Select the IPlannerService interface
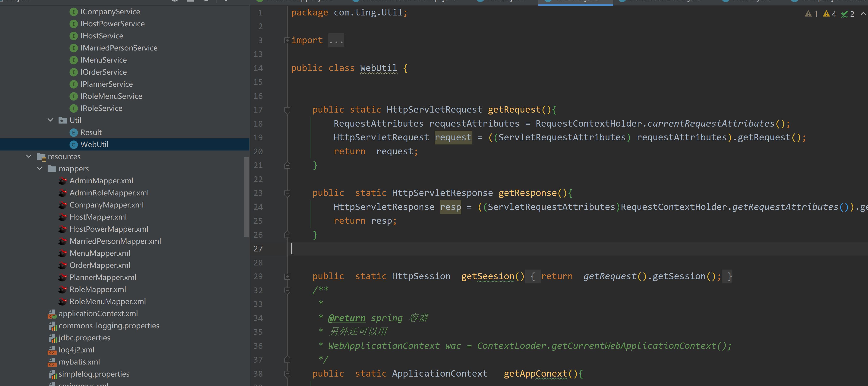 coord(107,84)
